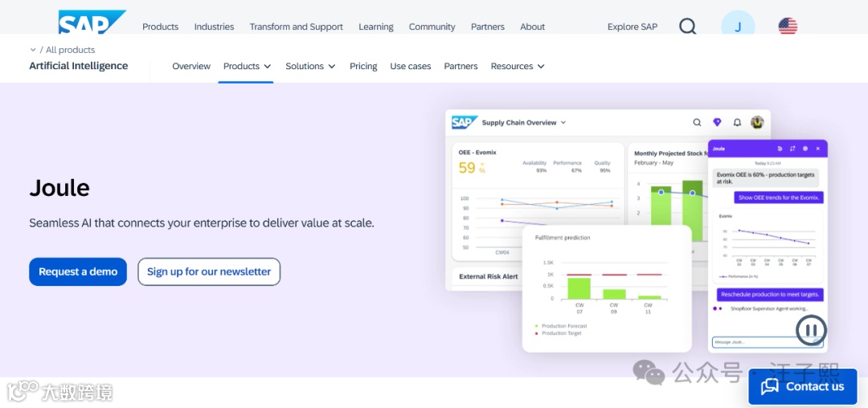Image resolution: width=868 pixels, height=408 pixels.
Task: Go to the Overview tab
Action: [x=191, y=67]
